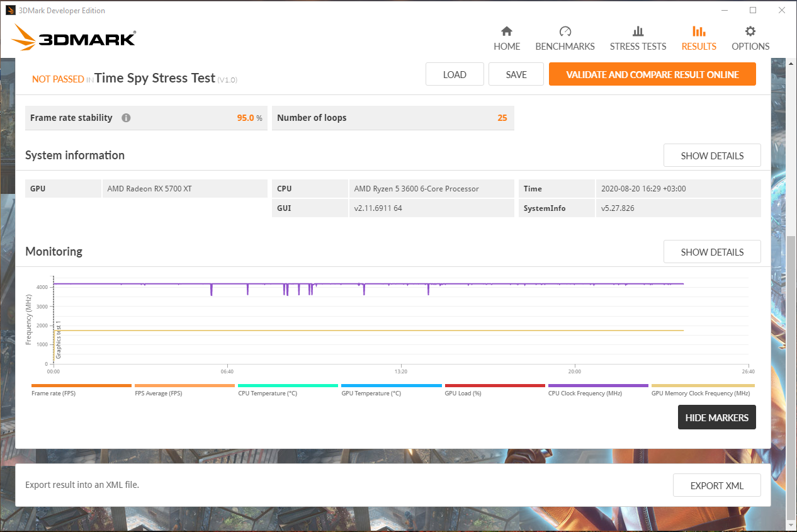Image resolution: width=797 pixels, height=532 pixels.
Task: Open the Benchmarks gauge icon
Action: tap(565, 31)
